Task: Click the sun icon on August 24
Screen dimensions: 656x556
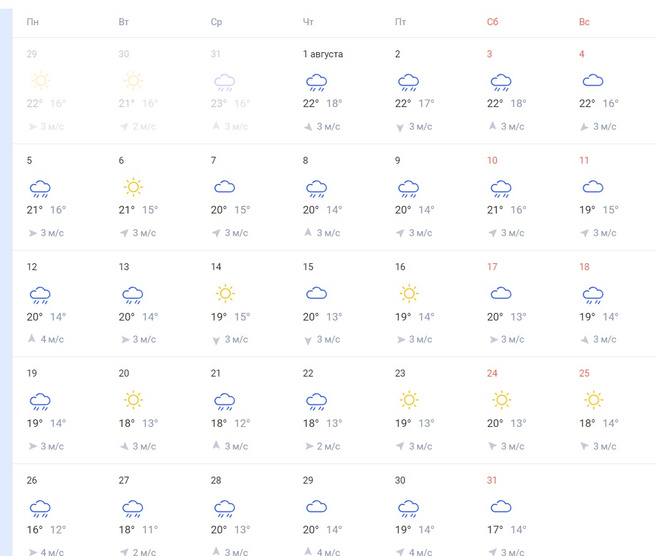Action: tap(500, 400)
